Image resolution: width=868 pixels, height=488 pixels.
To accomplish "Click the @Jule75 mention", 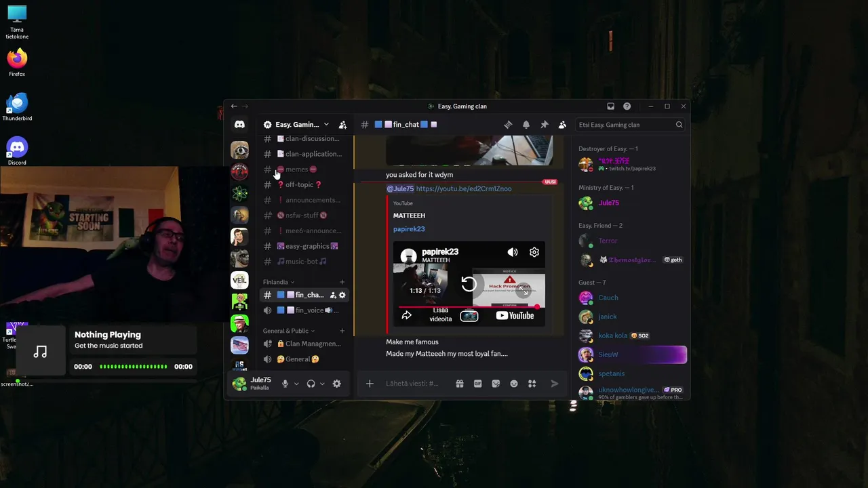I will 400,188.
